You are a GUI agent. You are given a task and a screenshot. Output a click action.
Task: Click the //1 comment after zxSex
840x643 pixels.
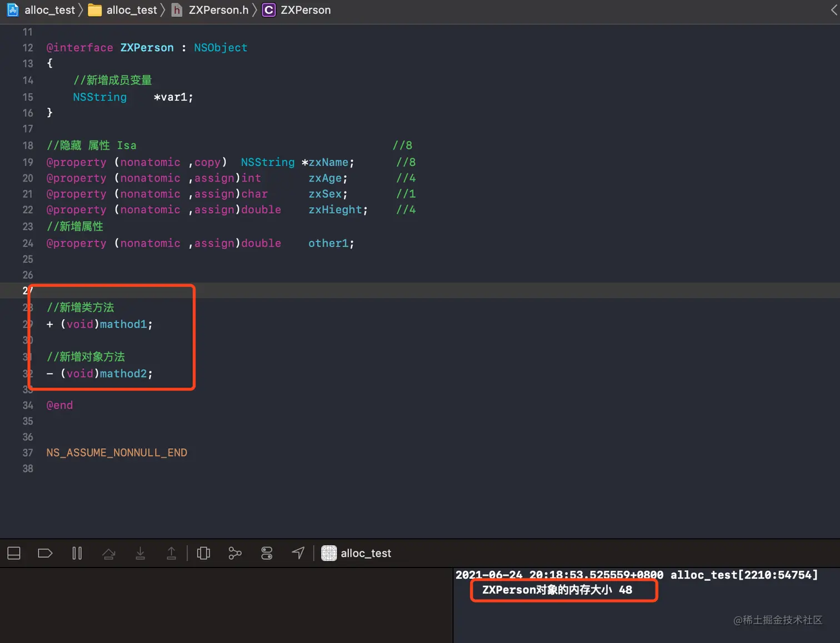[406, 194]
